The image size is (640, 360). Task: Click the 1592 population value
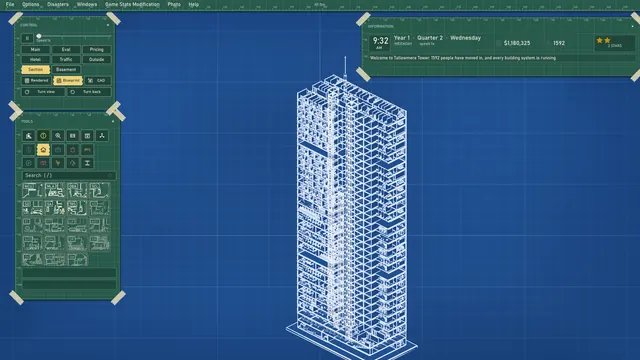click(559, 43)
